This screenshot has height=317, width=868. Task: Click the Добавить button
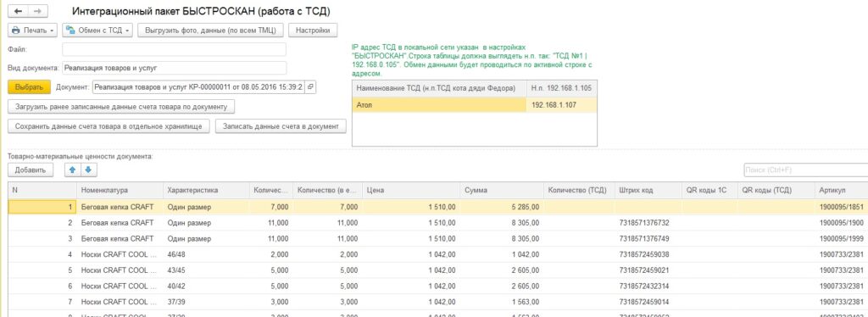[x=31, y=170]
